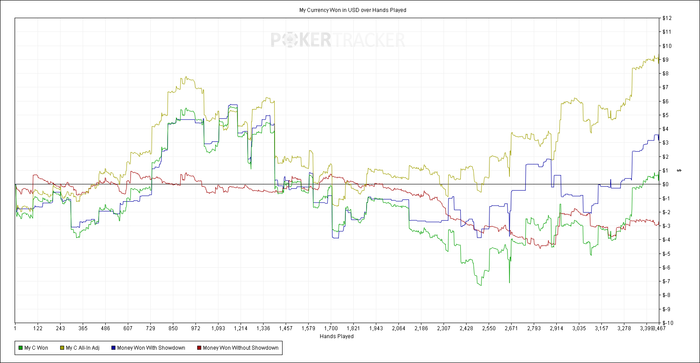Click the green My C Won legend swatch
The height and width of the screenshot is (363, 700).
(x=21, y=348)
